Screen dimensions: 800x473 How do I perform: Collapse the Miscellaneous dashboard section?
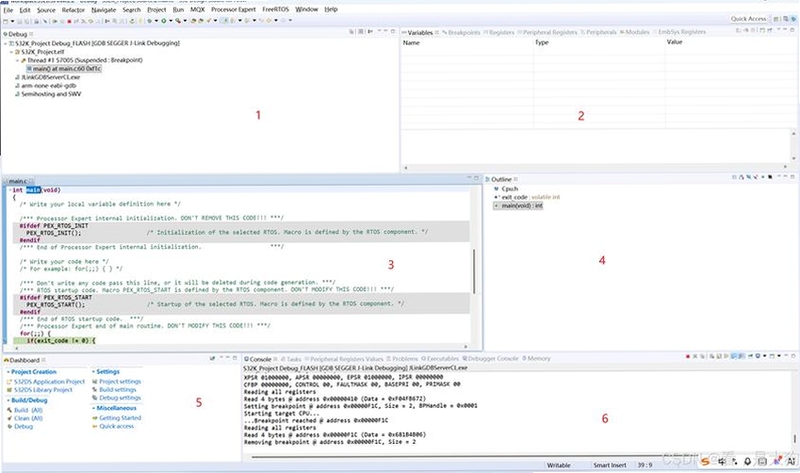tap(94, 408)
